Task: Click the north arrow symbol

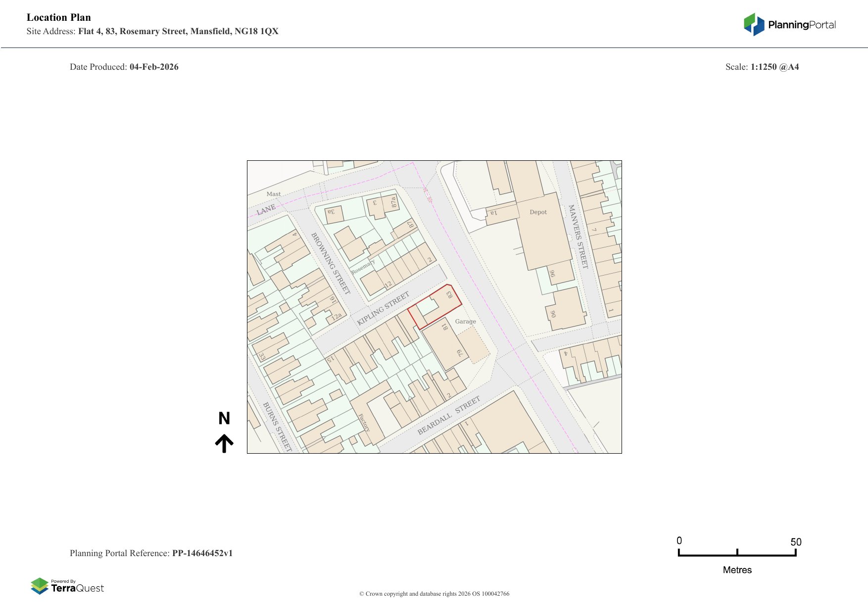Action: tap(224, 443)
